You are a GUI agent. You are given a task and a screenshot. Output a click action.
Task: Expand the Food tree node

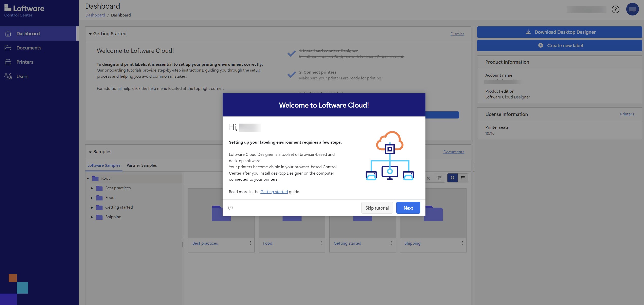[92, 198]
